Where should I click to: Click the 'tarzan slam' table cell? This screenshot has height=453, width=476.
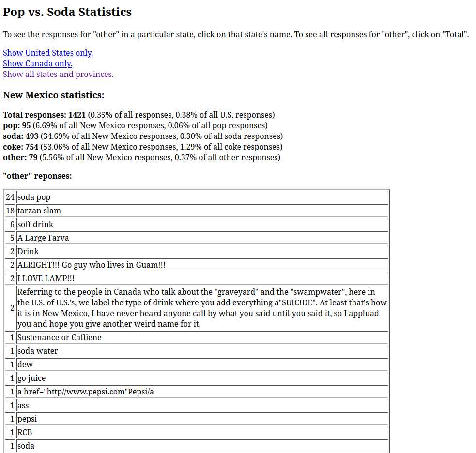pyautogui.click(x=202, y=211)
